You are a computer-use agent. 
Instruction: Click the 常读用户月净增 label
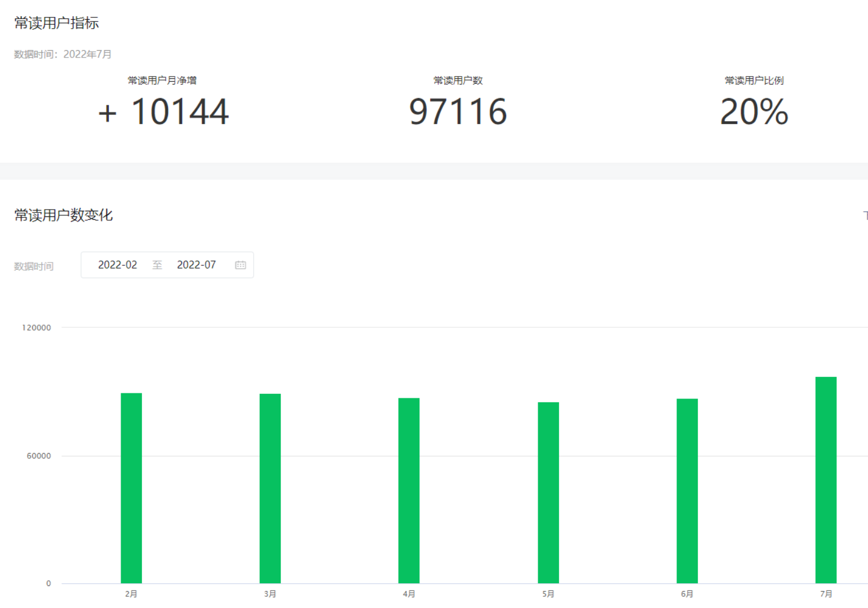click(162, 81)
